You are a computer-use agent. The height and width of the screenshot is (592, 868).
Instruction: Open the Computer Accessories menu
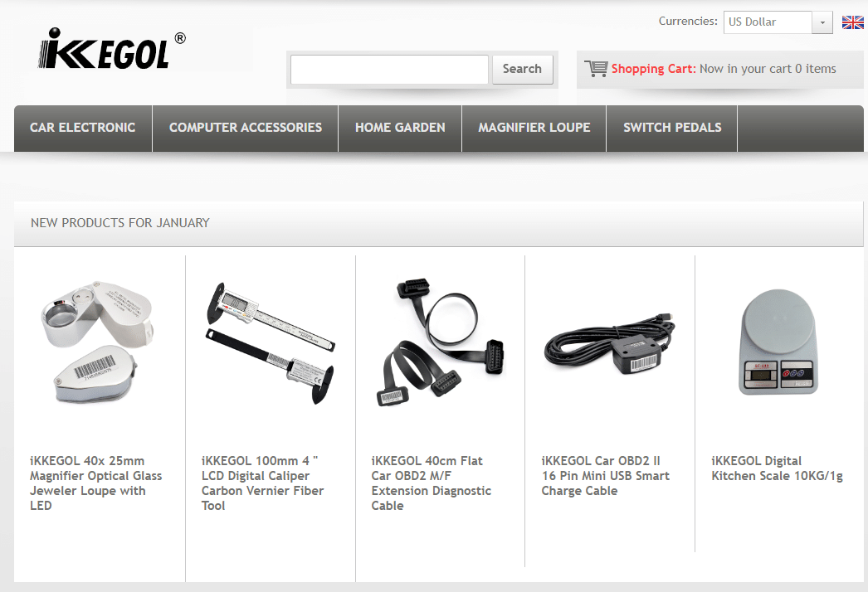(246, 128)
